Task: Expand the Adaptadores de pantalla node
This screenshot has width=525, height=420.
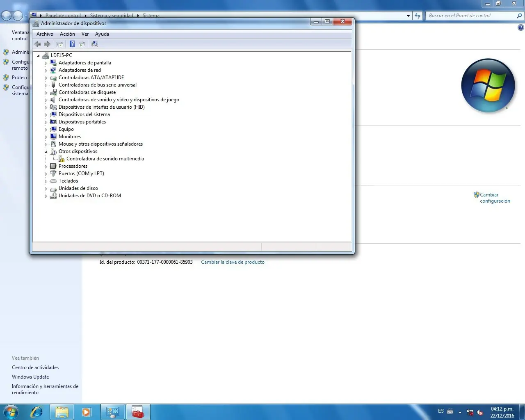Action: [47, 63]
